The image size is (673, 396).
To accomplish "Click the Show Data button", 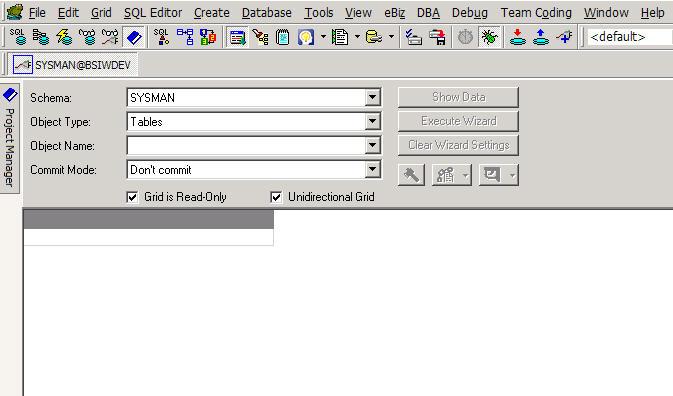I will (458, 97).
